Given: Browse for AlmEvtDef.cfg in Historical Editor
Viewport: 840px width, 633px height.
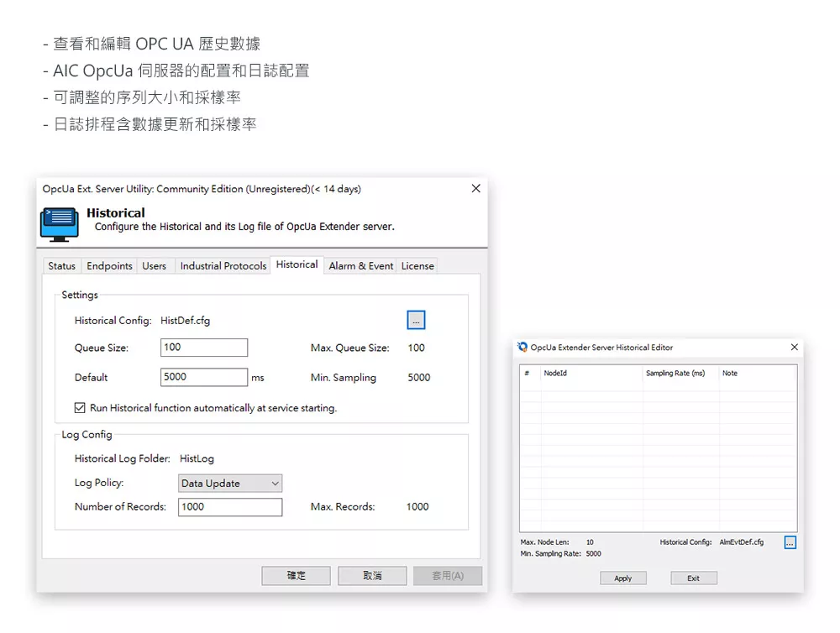Looking at the screenshot, I should pos(790,543).
